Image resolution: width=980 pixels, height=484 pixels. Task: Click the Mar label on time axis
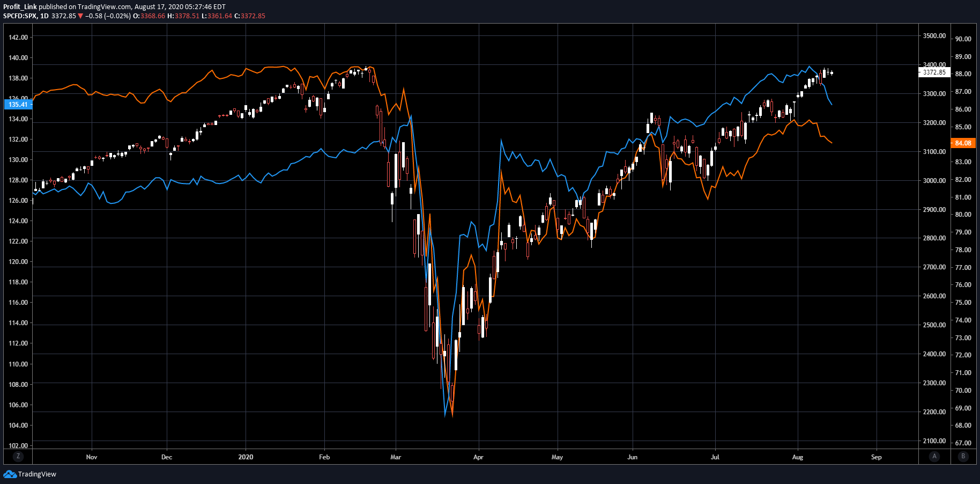point(396,457)
